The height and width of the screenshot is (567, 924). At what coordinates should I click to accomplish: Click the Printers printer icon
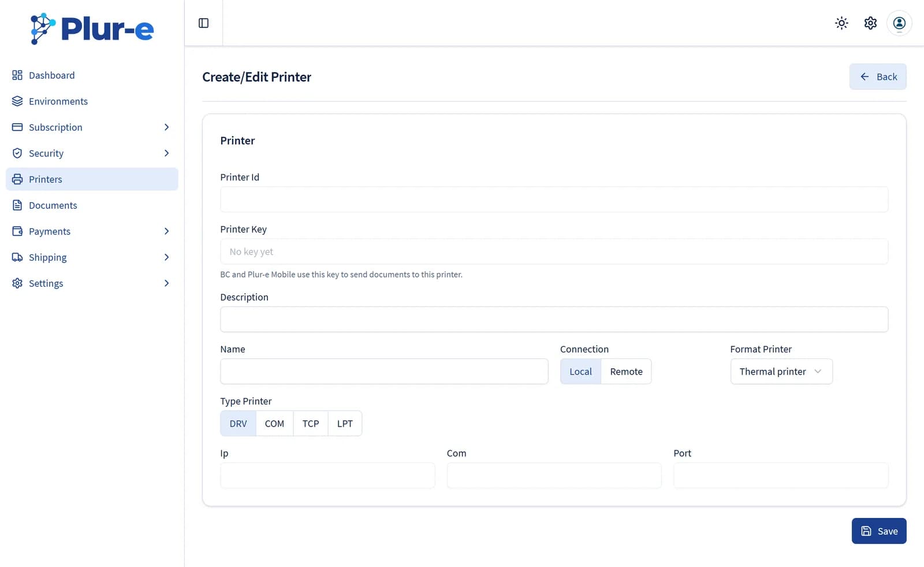(17, 179)
